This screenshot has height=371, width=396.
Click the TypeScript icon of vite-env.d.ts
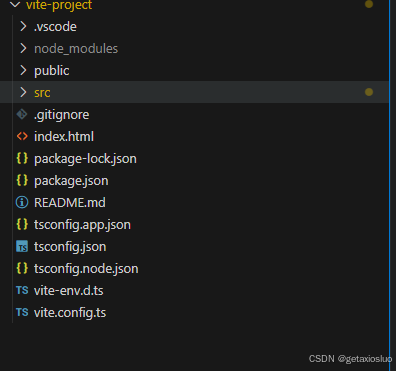22,290
